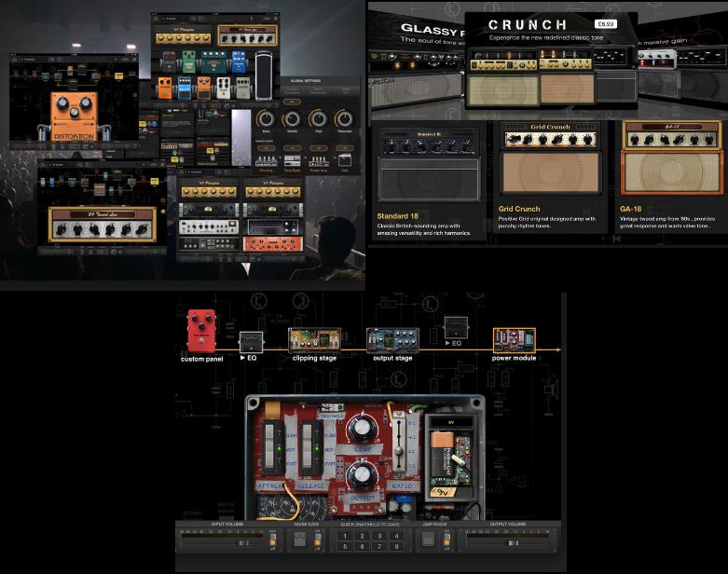Click the 'Grid Crunch' title text
Viewport: 728px width, 574px height.
click(519, 209)
